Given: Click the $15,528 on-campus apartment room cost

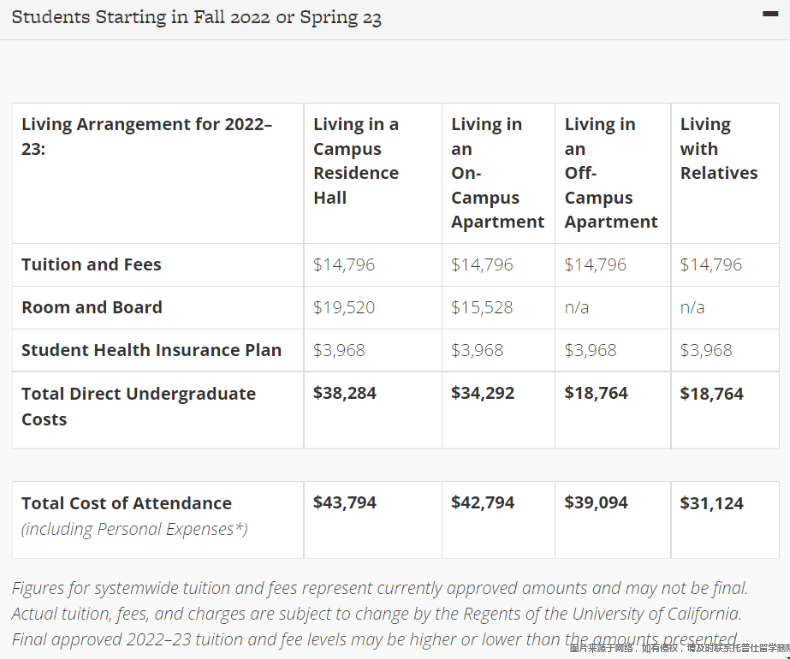Looking at the screenshot, I should [482, 307].
